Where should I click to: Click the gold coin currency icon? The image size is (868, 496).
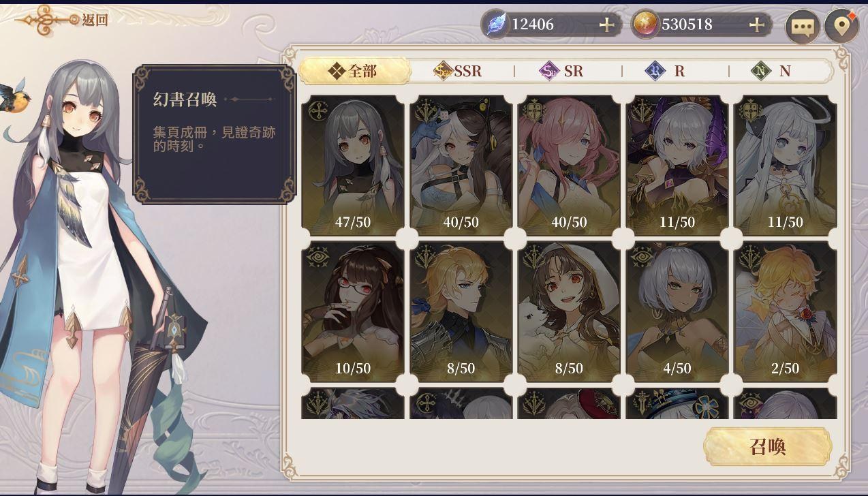(646, 25)
